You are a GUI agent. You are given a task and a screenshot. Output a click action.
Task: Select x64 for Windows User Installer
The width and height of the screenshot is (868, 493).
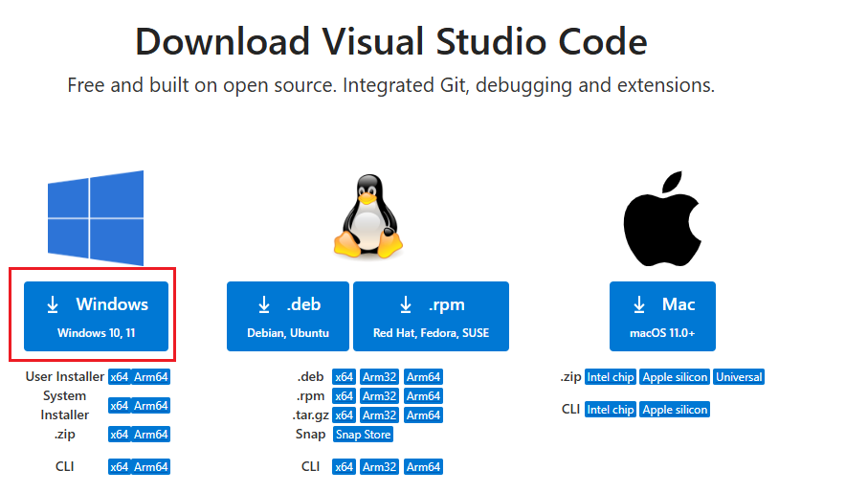tap(119, 376)
